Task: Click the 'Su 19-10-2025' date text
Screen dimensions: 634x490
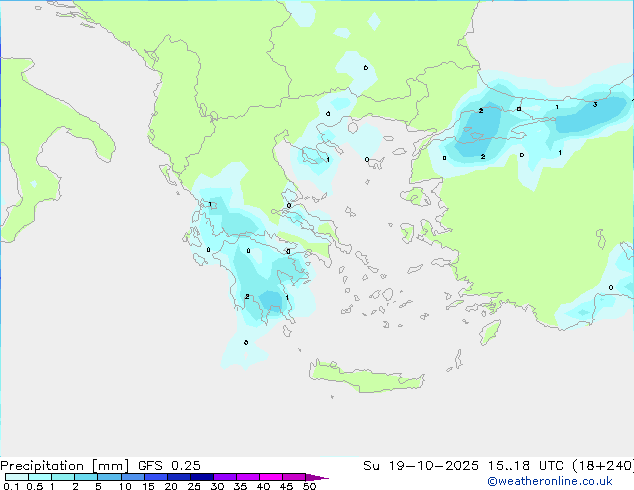Action: pyautogui.click(x=421, y=466)
